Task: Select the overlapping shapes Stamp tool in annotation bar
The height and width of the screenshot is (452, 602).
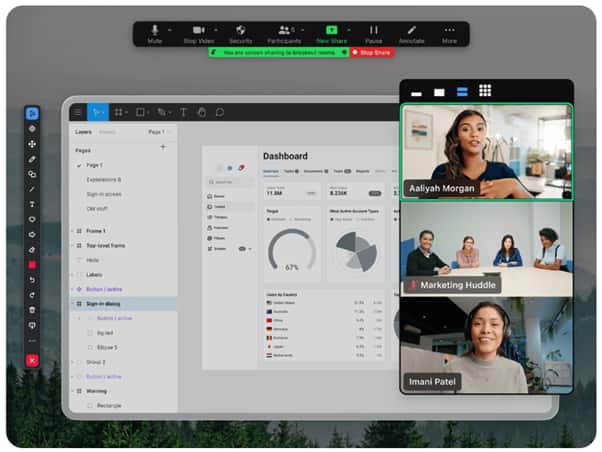Action: coord(32,174)
